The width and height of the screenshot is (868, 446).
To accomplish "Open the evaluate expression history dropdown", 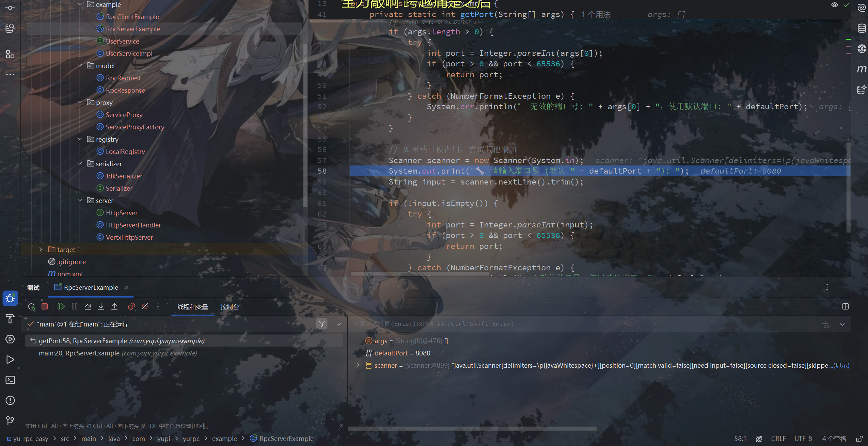I will tap(842, 324).
